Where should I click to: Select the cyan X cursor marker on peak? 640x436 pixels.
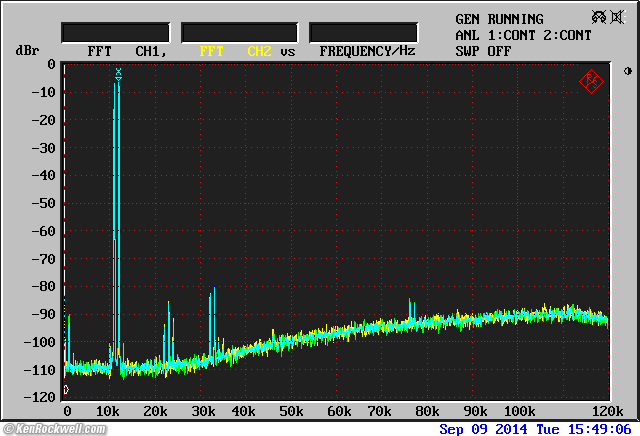tap(118, 72)
